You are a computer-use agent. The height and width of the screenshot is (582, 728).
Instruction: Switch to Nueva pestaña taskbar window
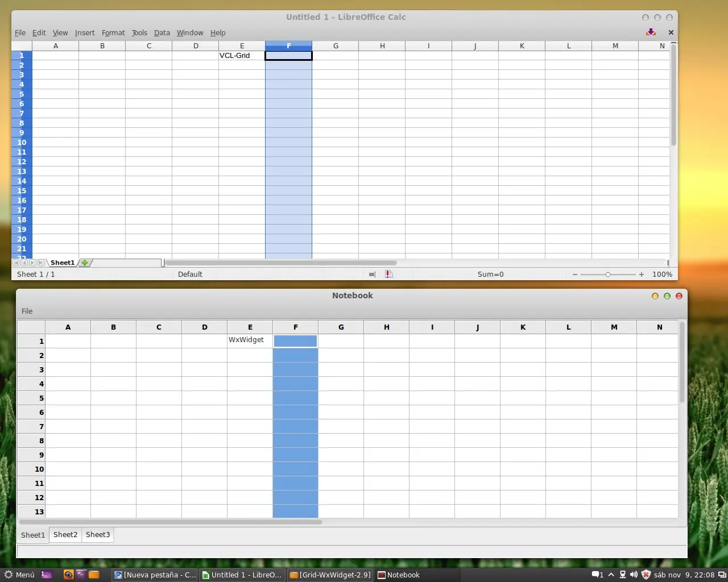tap(155, 575)
